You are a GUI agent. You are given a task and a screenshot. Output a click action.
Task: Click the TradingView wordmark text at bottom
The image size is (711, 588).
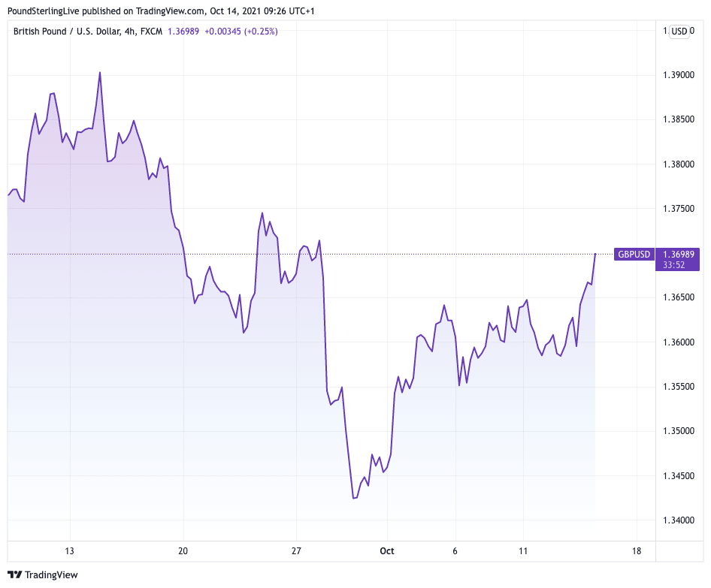[51, 575]
